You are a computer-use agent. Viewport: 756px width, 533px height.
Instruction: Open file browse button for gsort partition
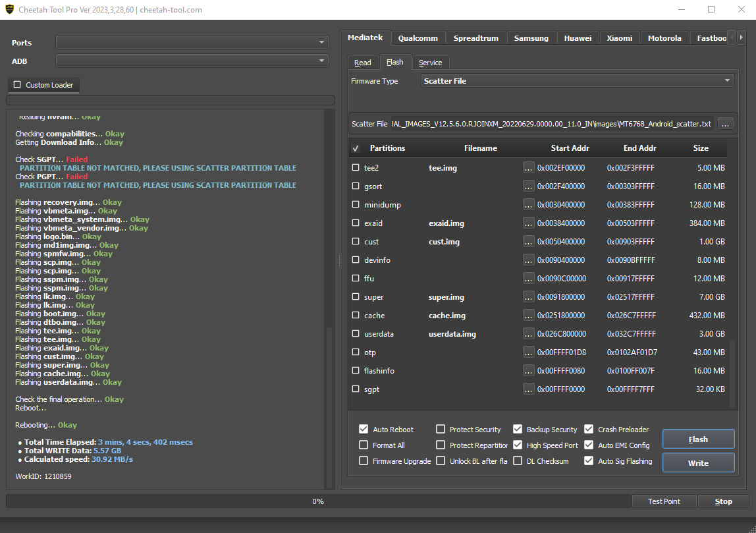point(528,186)
